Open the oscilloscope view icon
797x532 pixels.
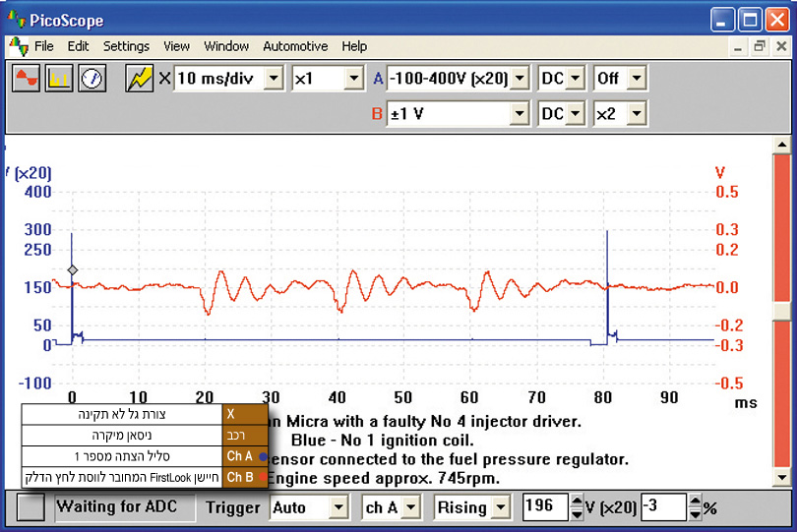(27, 79)
